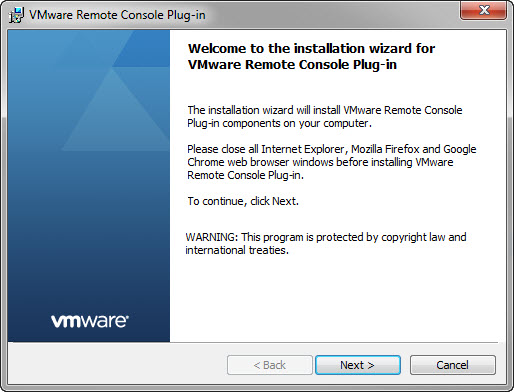
Task: Click the words Mozilla Firefox in the notice
Action: point(385,149)
